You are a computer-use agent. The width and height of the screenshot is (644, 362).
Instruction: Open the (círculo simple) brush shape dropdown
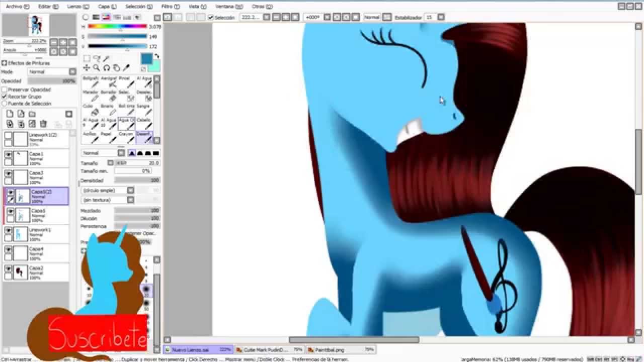(130, 191)
